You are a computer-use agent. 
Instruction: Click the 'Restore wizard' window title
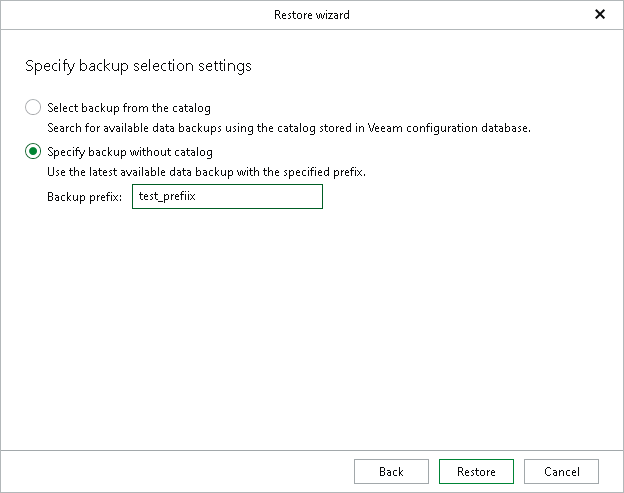(311, 15)
